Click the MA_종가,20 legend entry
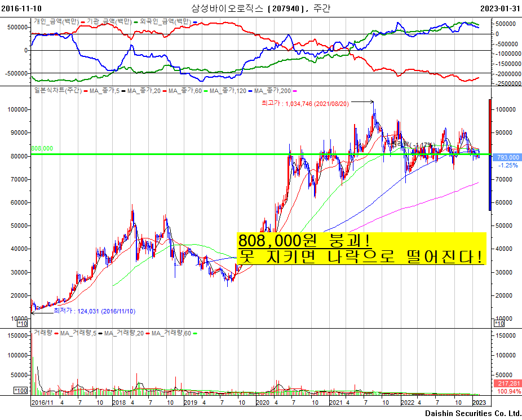Viewport: 522px width, 420px height. pos(144,91)
